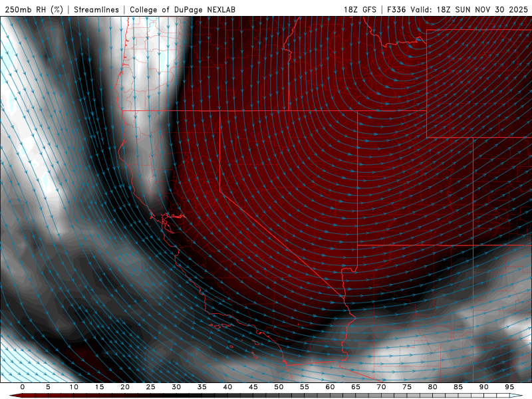532x399 pixels.
Task: Click the "0" colorbar scale label
Action: (23, 387)
